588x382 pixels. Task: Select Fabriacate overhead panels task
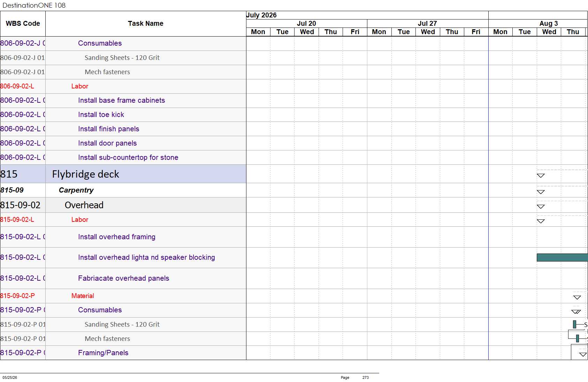123,279
